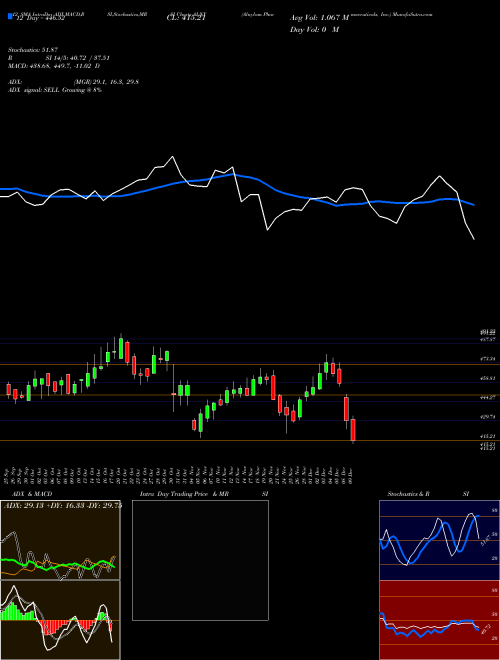500x660 pixels.
Task: Click the 429.74 price axis label
Action: [489, 417]
